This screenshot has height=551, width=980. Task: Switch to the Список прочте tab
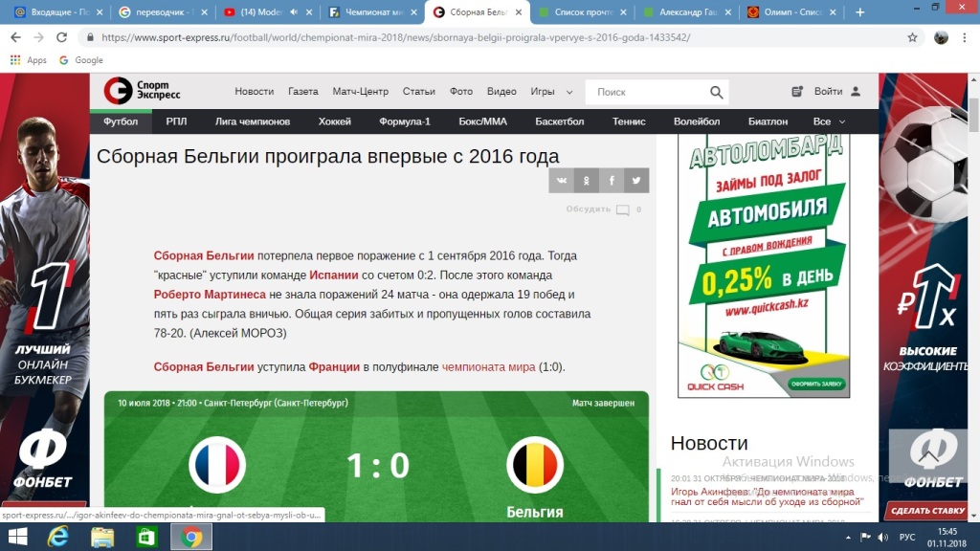coord(581,11)
